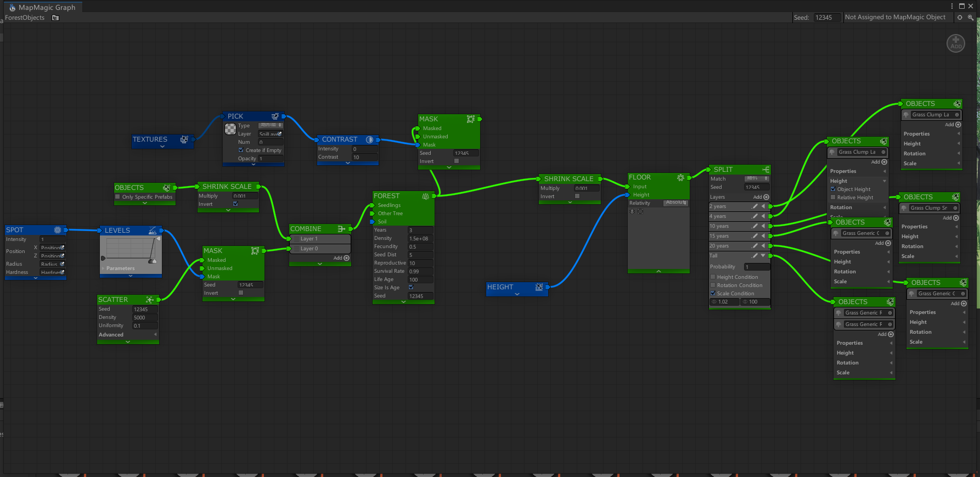Click the FLOOR node's header icon
The image size is (980, 477).
(681, 177)
